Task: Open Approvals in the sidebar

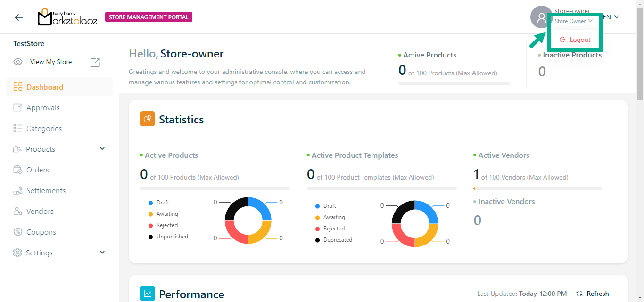Action: coord(42,107)
